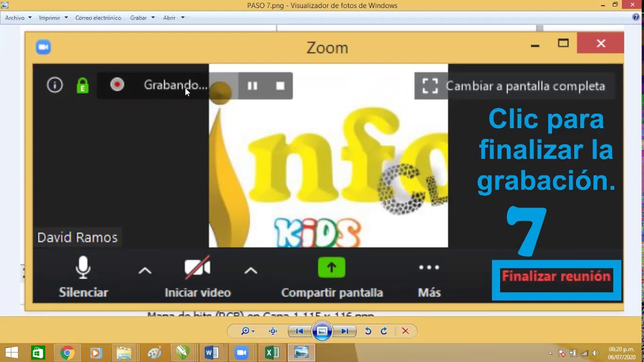Rotate the photo clockwise

384,331
